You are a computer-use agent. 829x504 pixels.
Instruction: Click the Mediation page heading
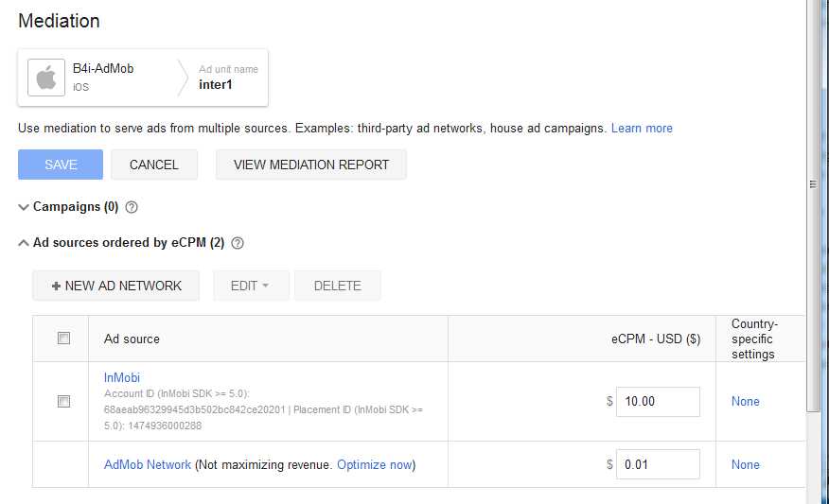click(x=59, y=21)
